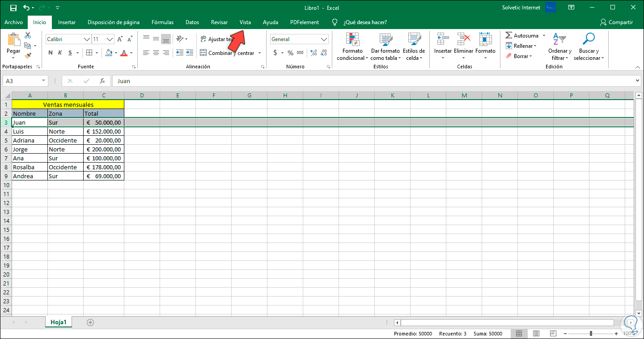
Task: Apply the red font color
Action: [x=124, y=53]
